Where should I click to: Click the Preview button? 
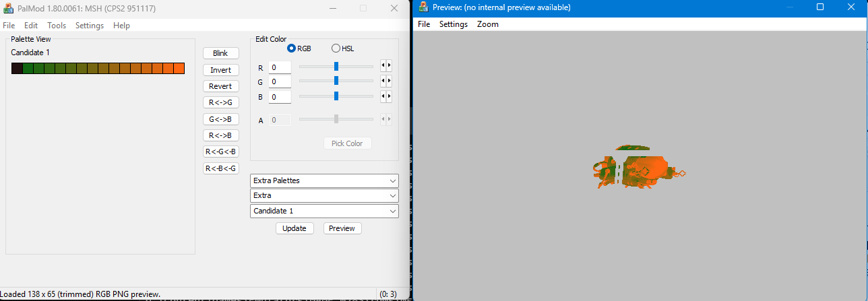[342, 228]
